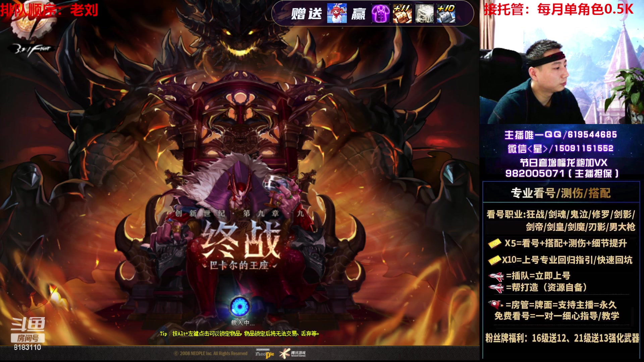Viewport: 644px width, 362px height.
Task: Click the =插队=立即上号 text
Action: tap(538, 276)
